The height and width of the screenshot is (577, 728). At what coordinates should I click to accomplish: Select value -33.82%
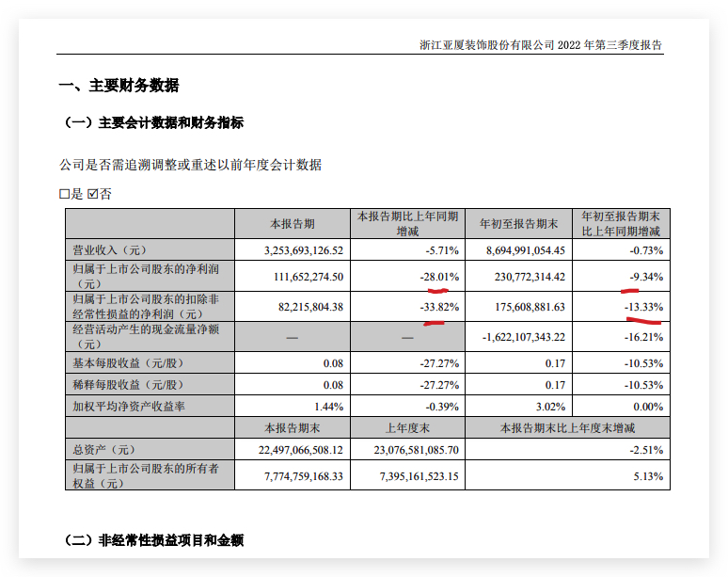coord(439,307)
